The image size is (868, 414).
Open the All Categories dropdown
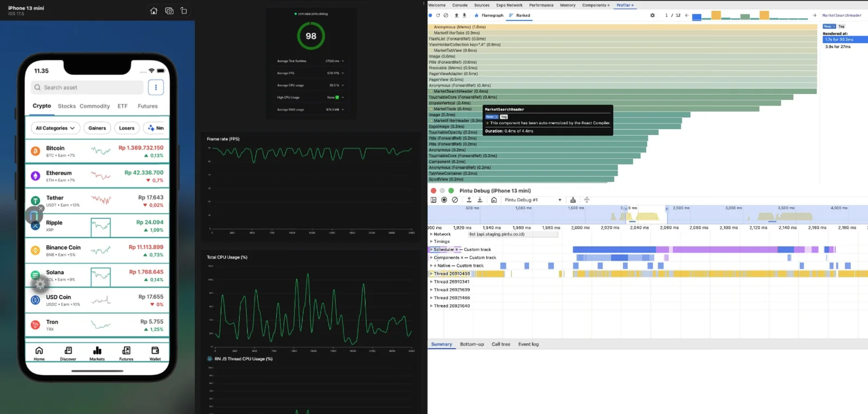pyautogui.click(x=55, y=128)
